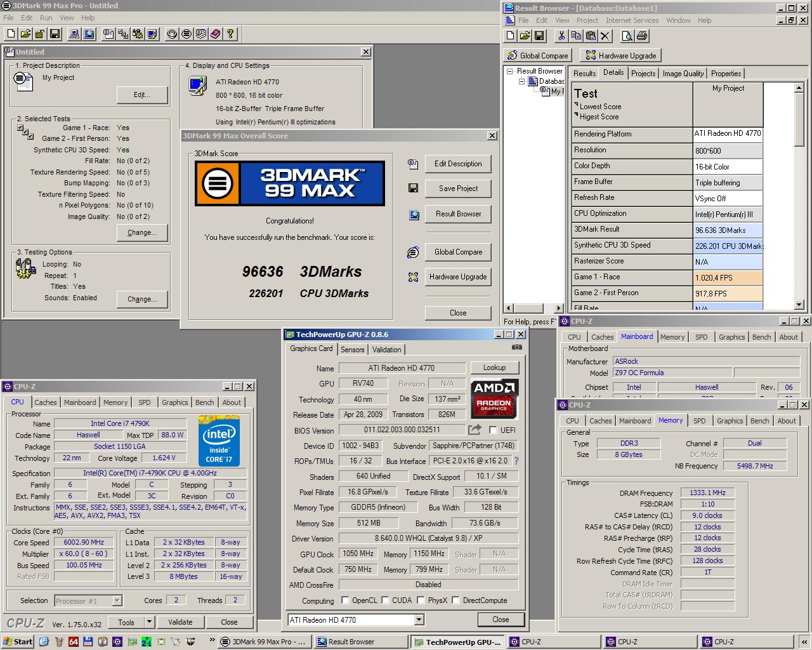Collapse the Result Browser tree root node
812x650 pixels.
point(509,71)
